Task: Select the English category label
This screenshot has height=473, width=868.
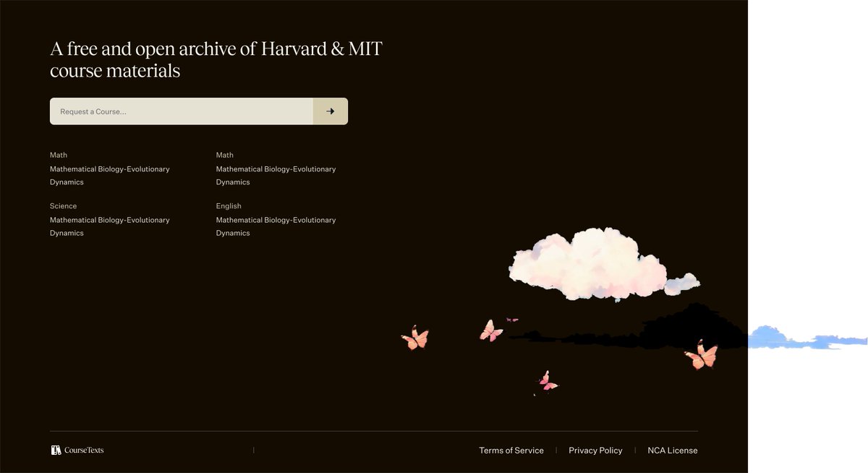Action: (229, 206)
